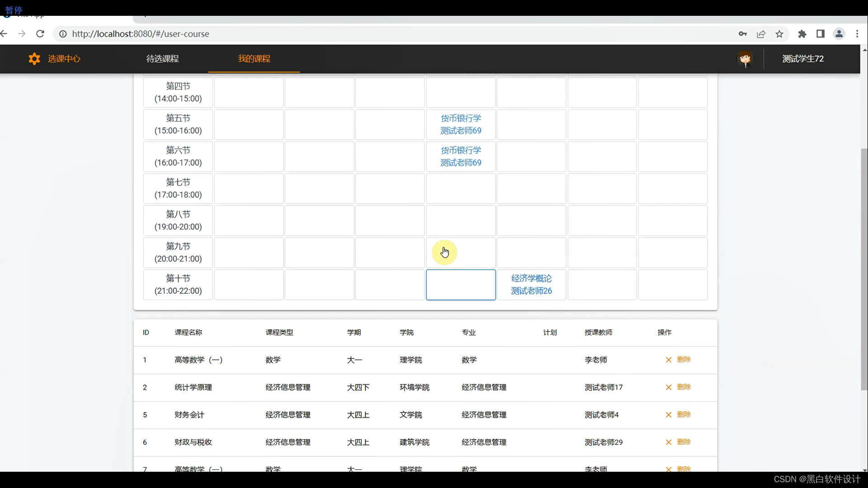Delete the 财务会计 course row
868x488 pixels.
click(678, 415)
